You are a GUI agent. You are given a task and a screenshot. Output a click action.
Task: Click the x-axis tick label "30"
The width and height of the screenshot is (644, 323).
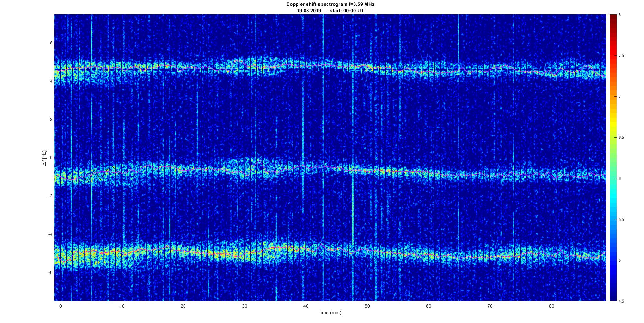tap(245, 306)
